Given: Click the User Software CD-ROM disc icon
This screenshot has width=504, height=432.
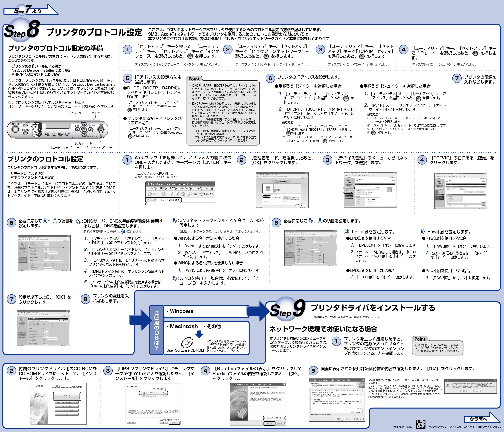Looking at the screenshot, I should (x=187, y=342).
